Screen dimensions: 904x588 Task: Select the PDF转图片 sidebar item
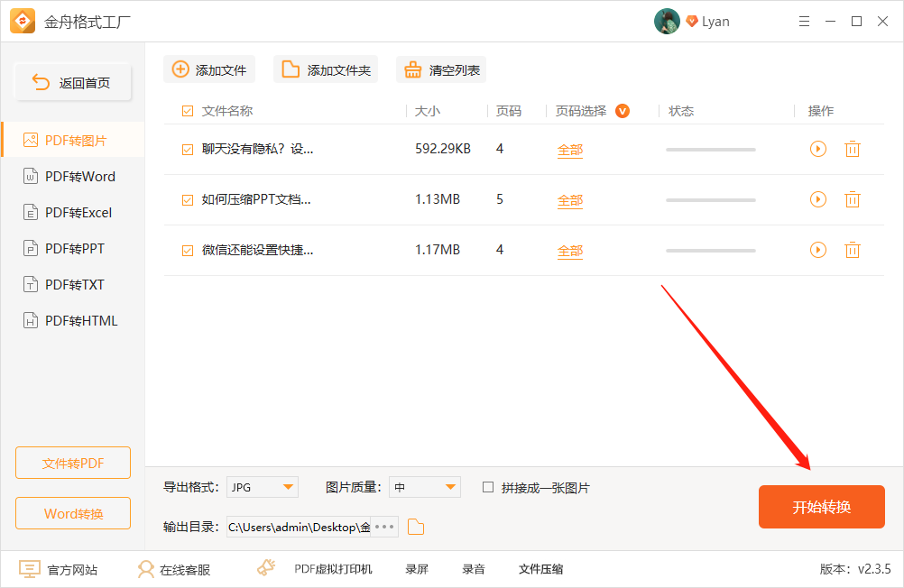tap(74, 140)
